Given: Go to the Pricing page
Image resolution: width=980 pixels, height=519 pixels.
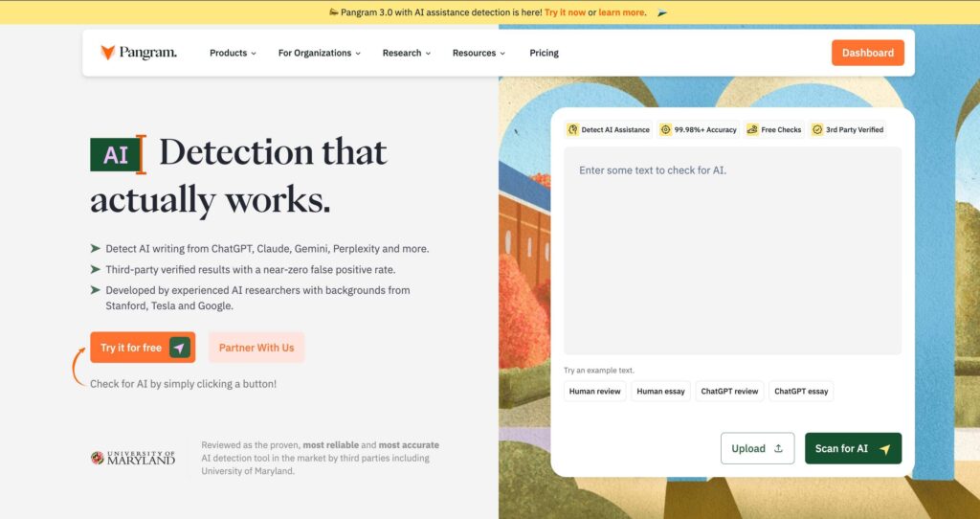Looking at the screenshot, I should pyautogui.click(x=544, y=53).
